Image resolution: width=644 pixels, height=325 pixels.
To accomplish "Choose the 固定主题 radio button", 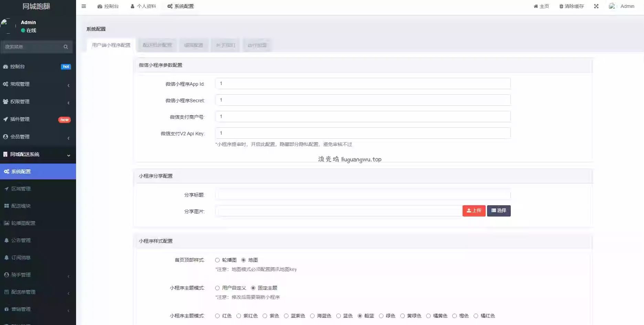I will pyautogui.click(x=253, y=288).
